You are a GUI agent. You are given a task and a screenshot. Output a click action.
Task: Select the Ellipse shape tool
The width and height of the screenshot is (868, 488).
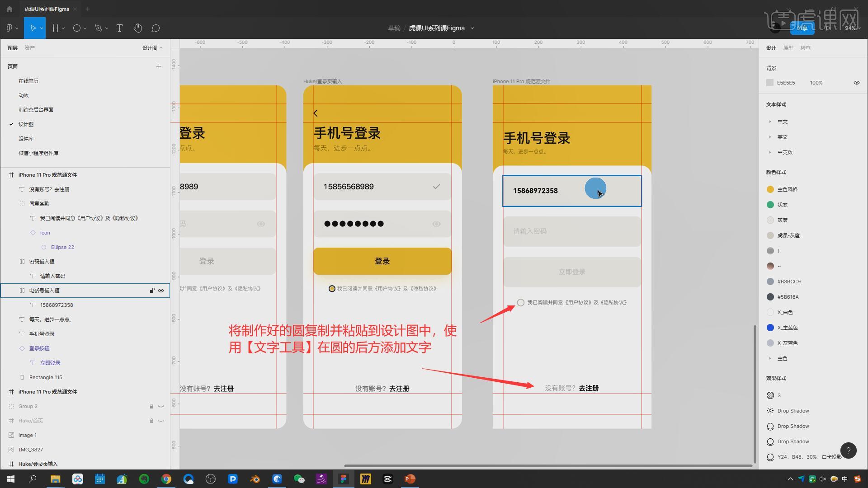(x=76, y=28)
